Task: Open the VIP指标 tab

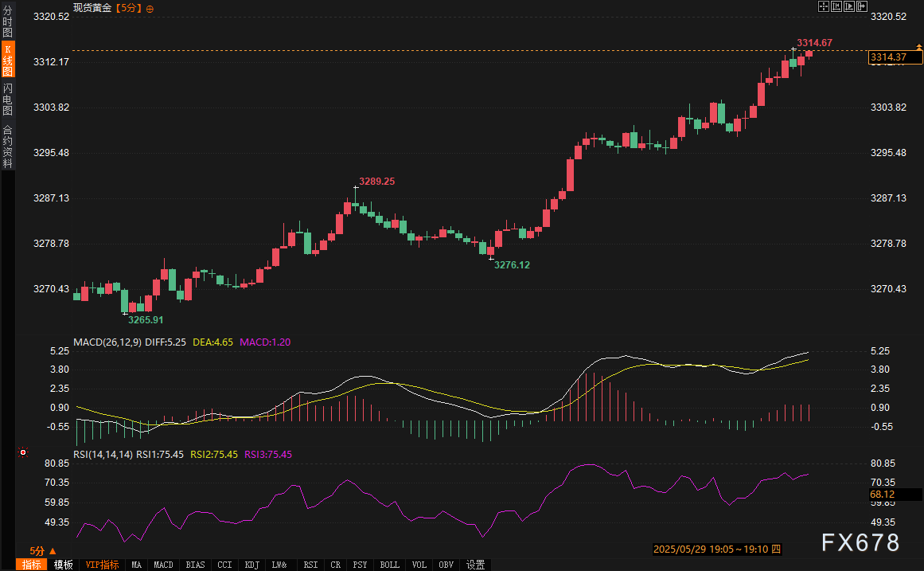Action: [102, 565]
